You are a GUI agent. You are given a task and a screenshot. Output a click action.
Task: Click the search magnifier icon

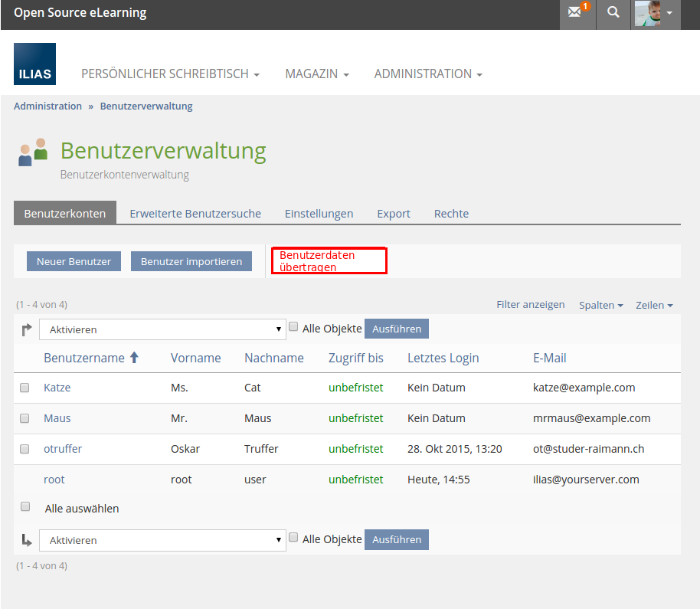(613, 14)
